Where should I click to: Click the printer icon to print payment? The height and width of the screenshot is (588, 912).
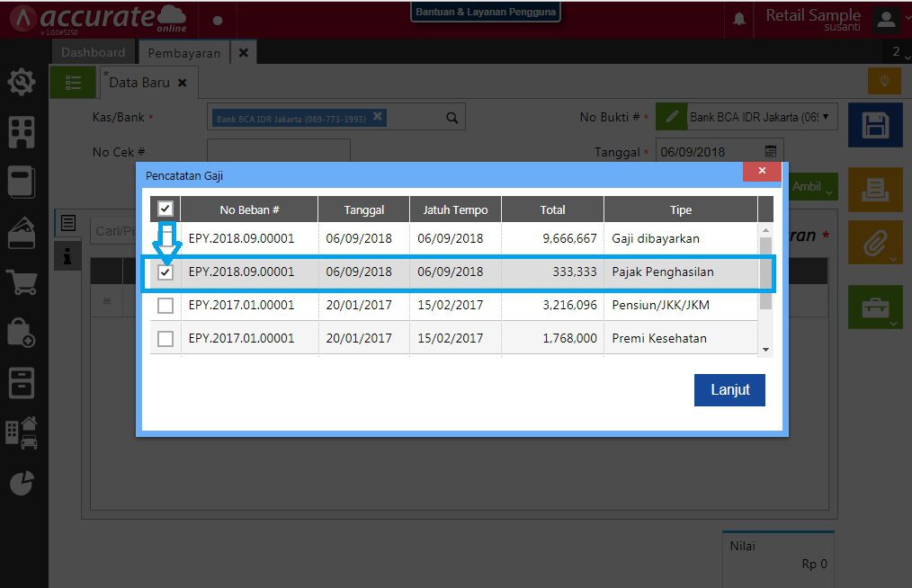coord(873,189)
